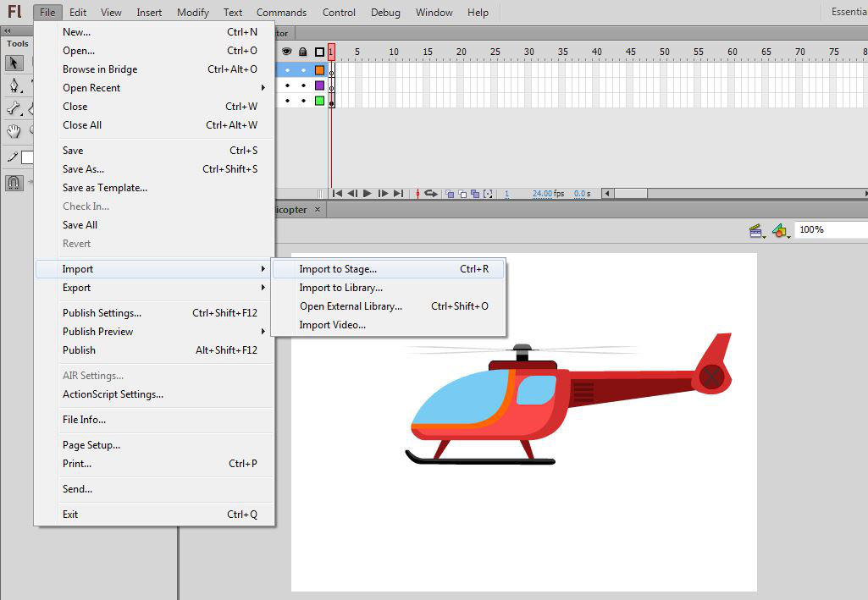Viewport: 868px width, 600px height.
Task: Click the stage zoom percentage field
Action: pos(828,229)
